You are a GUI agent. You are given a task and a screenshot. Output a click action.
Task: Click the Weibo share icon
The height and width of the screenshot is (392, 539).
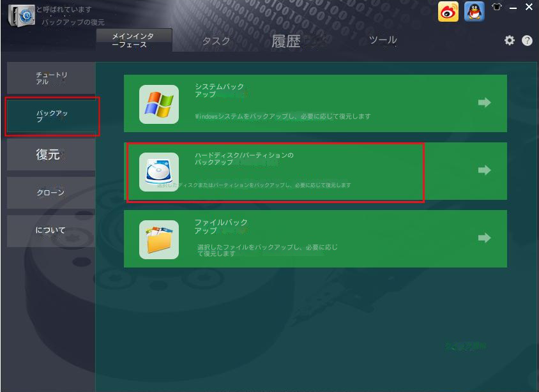(448, 11)
